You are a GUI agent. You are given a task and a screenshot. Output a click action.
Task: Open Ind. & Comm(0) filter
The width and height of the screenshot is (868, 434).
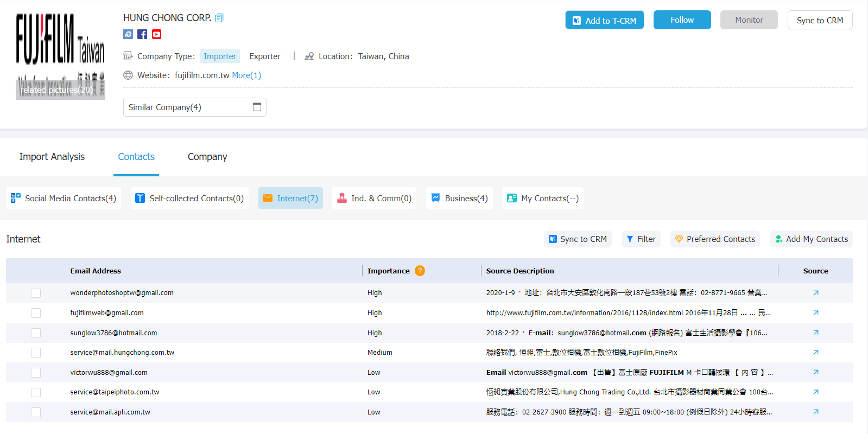click(374, 198)
